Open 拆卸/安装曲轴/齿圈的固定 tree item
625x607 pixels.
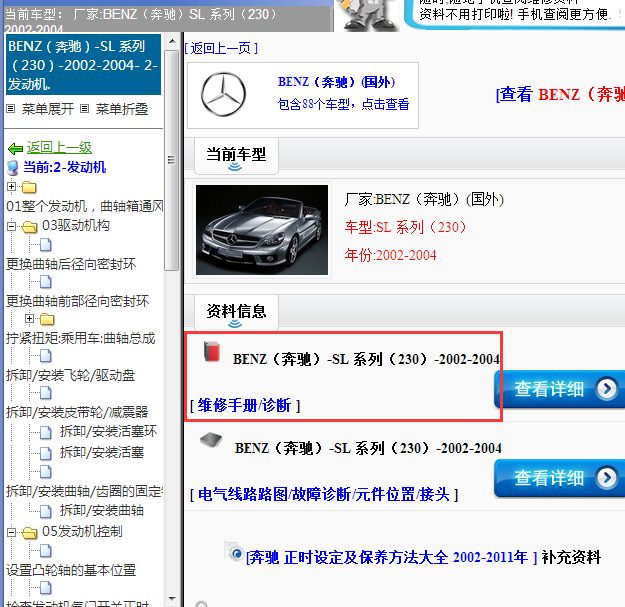[x=85, y=491]
